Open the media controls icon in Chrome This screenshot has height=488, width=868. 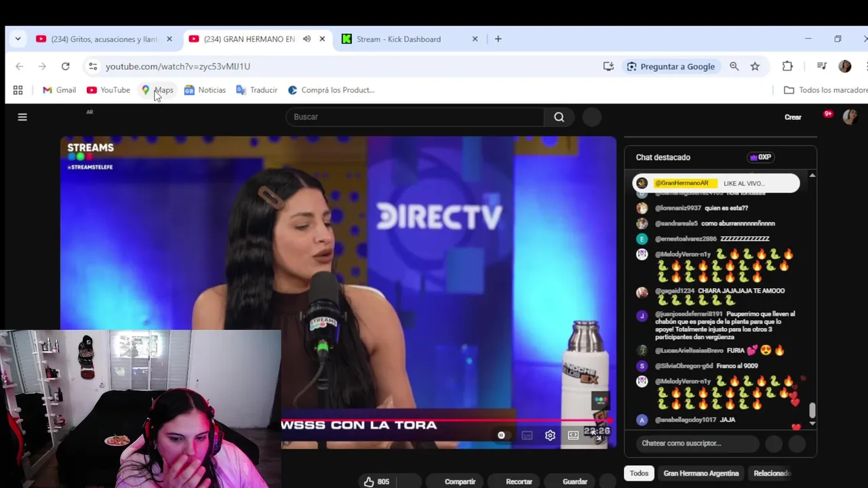pos(821,66)
